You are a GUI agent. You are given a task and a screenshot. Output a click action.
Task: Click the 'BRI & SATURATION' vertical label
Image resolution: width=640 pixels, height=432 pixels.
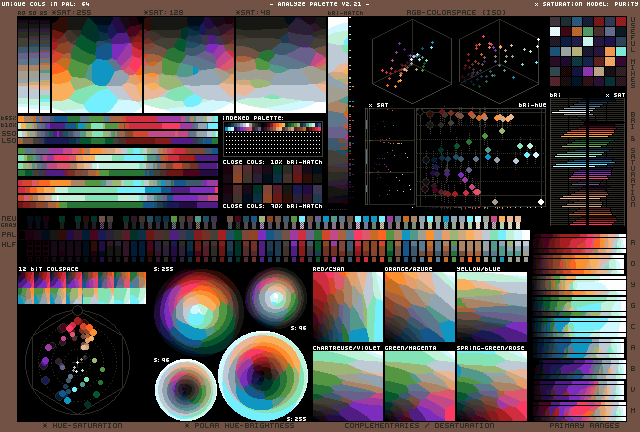(x=633, y=159)
